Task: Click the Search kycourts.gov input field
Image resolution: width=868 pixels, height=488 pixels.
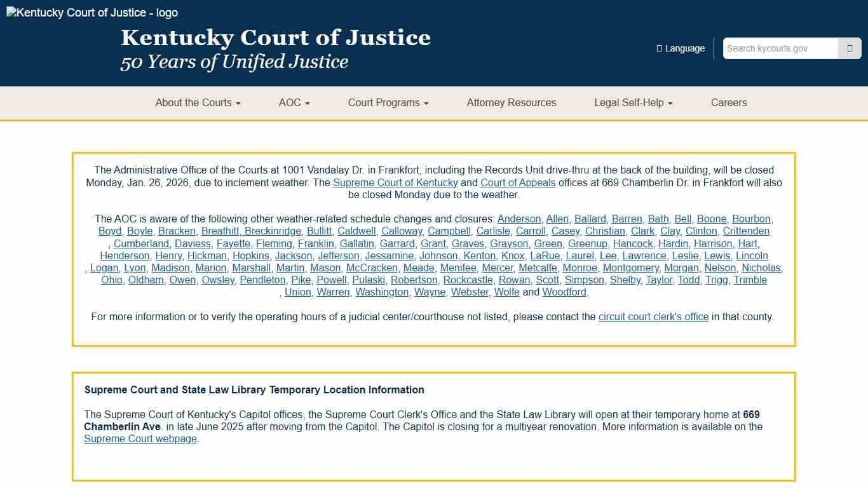Action: [778, 48]
